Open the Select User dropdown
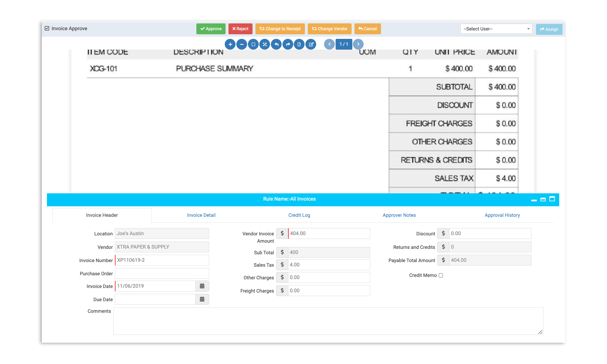The image size is (607, 364). (496, 29)
